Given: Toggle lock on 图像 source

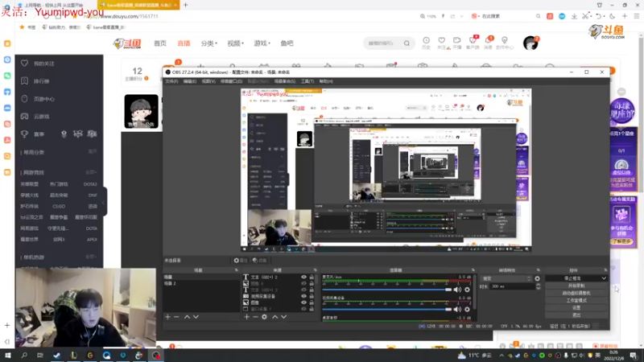Looking at the screenshot, I should tap(312, 302).
